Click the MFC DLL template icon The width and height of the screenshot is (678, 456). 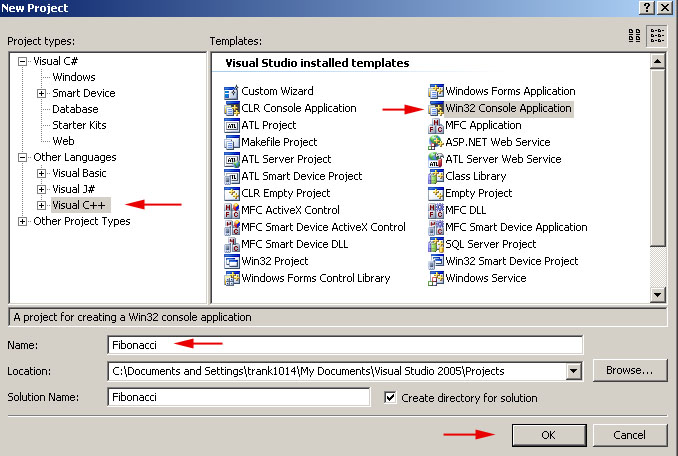tap(435, 210)
